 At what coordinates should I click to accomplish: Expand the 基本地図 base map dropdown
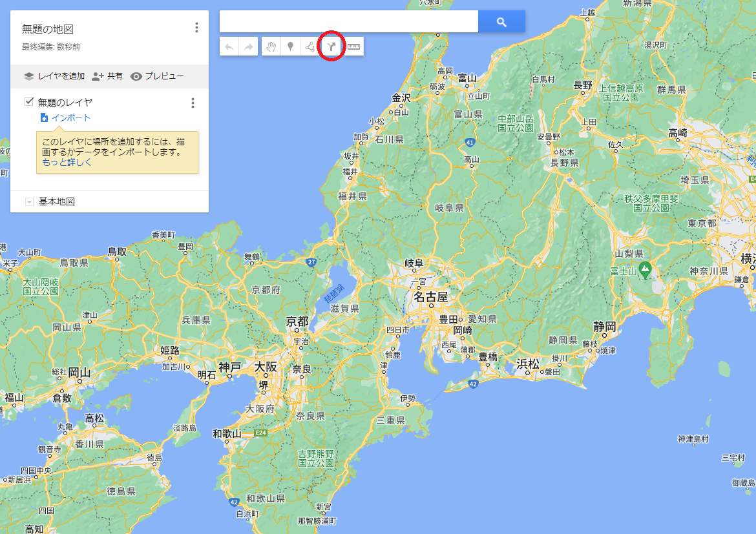click(30, 202)
